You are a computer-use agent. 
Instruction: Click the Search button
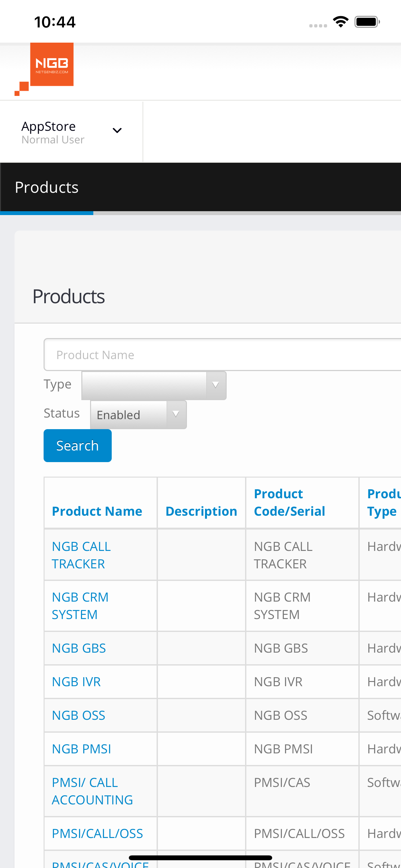[x=77, y=445]
